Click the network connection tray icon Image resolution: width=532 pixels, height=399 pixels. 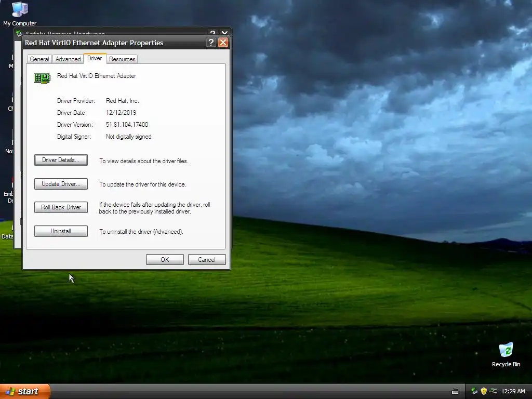494,391
